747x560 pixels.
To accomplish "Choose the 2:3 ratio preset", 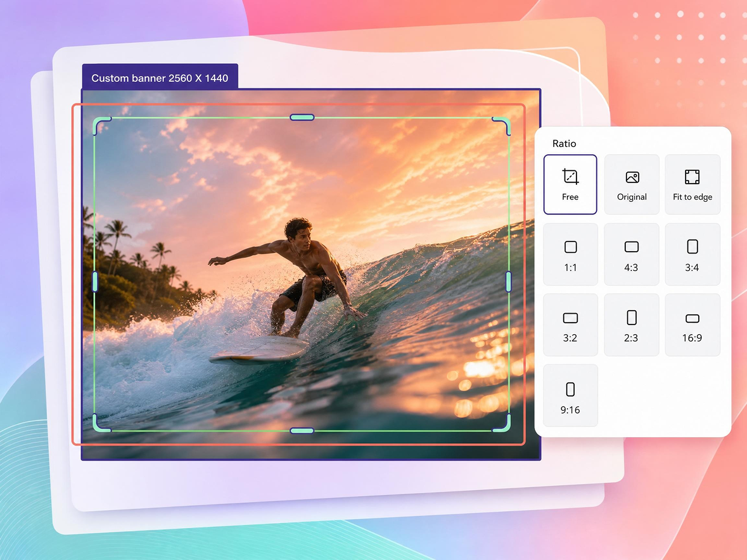I will coord(631,325).
